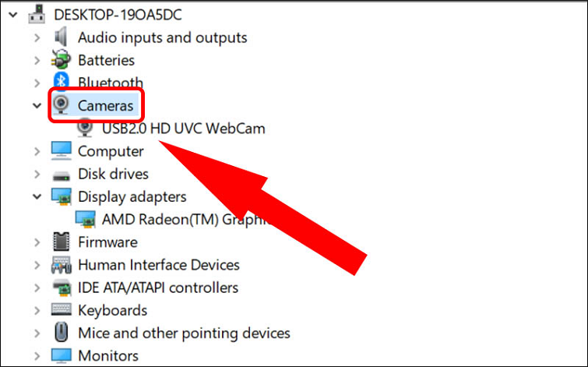Viewport: 588px width, 367px height.
Task: Select the IDE ATA/ATAPI controllers label
Action: [x=158, y=288]
